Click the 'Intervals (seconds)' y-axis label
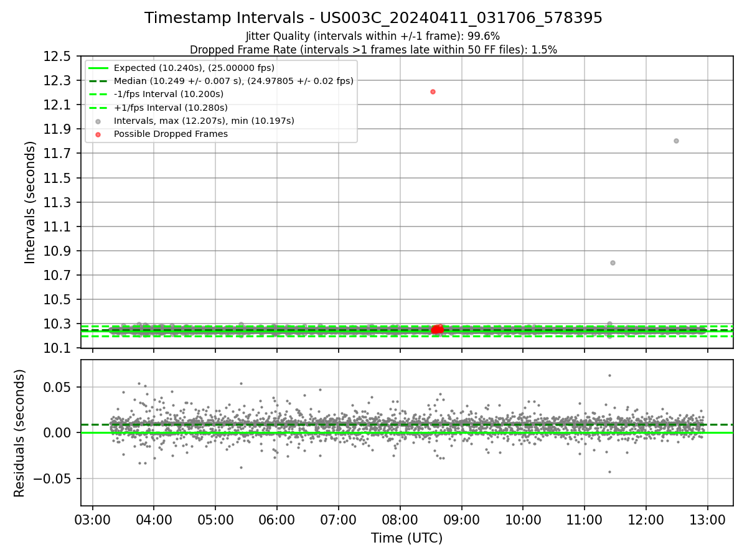Viewport: 747px width, 560px height. tap(31, 202)
